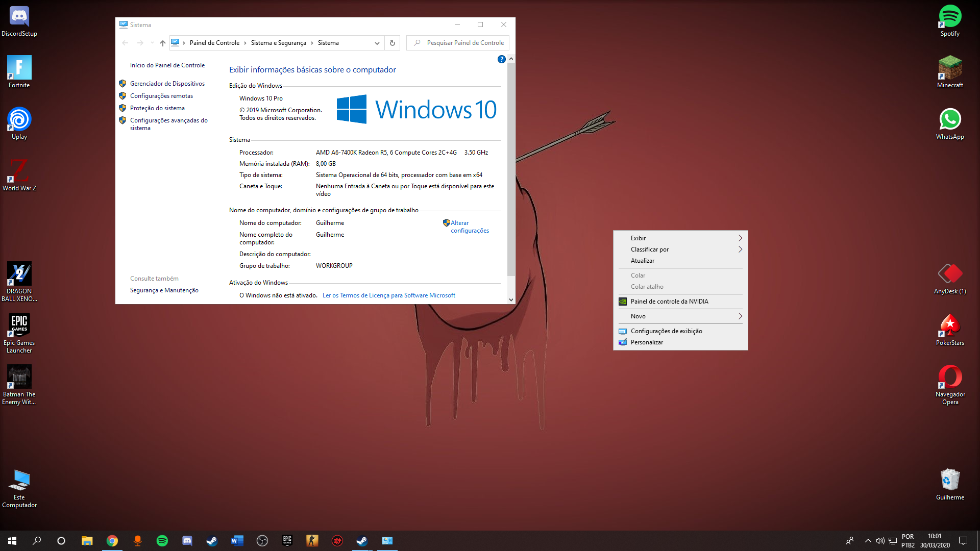
Task: Show hidden system tray icons
Action: point(868,541)
